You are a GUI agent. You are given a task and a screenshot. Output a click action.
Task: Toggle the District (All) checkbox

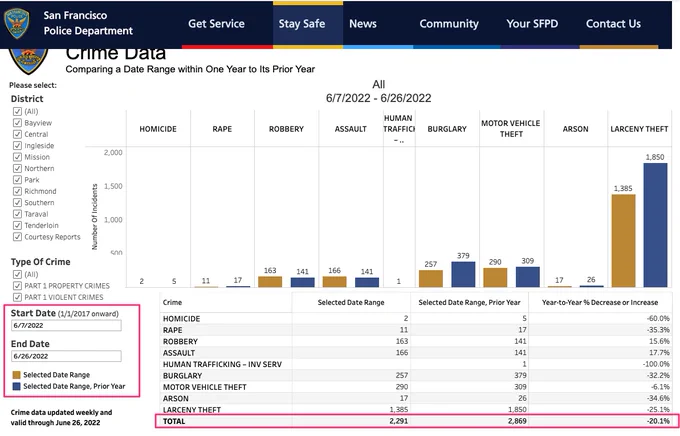pyautogui.click(x=17, y=111)
